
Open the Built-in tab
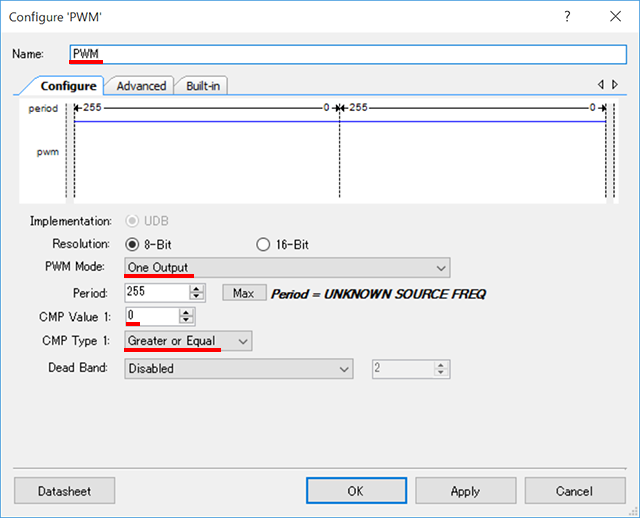pyautogui.click(x=203, y=86)
